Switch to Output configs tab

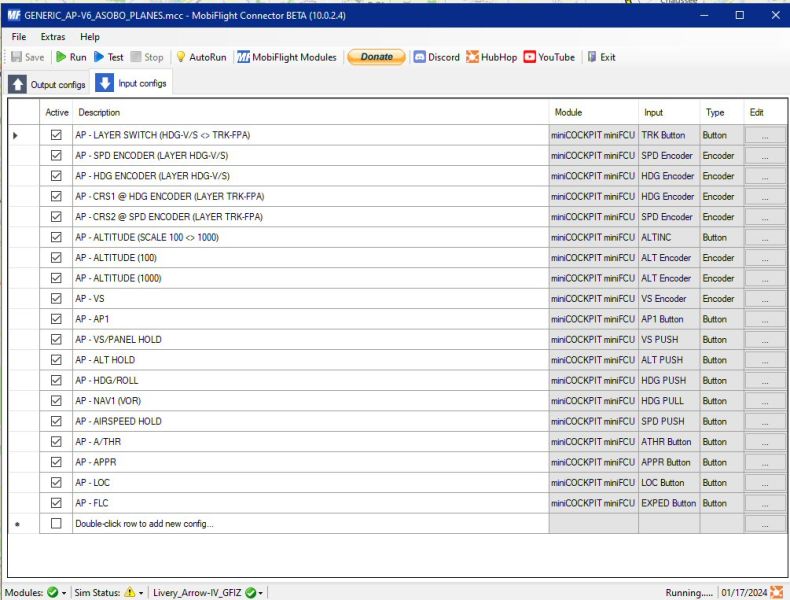click(47, 84)
